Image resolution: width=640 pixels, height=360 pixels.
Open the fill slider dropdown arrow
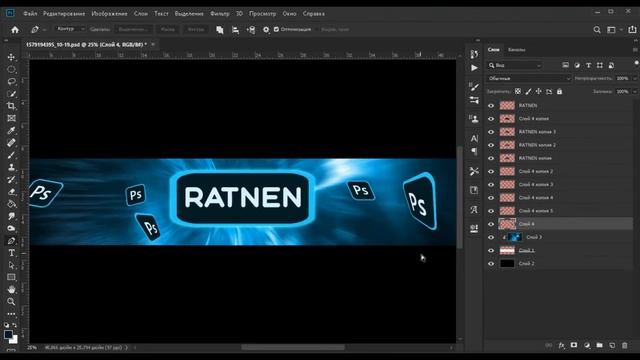pyautogui.click(x=635, y=92)
